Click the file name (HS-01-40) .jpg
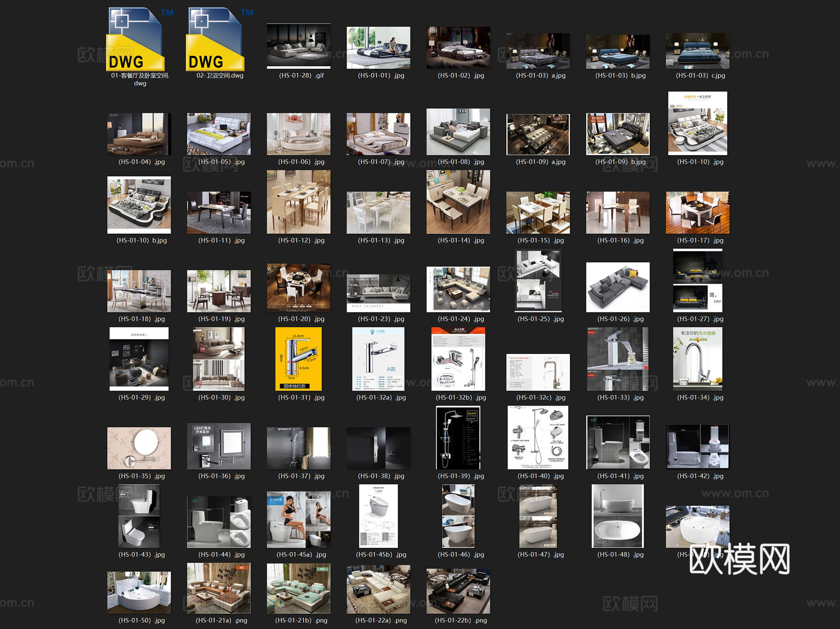This screenshot has width=840, height=629. pos(540,476)
